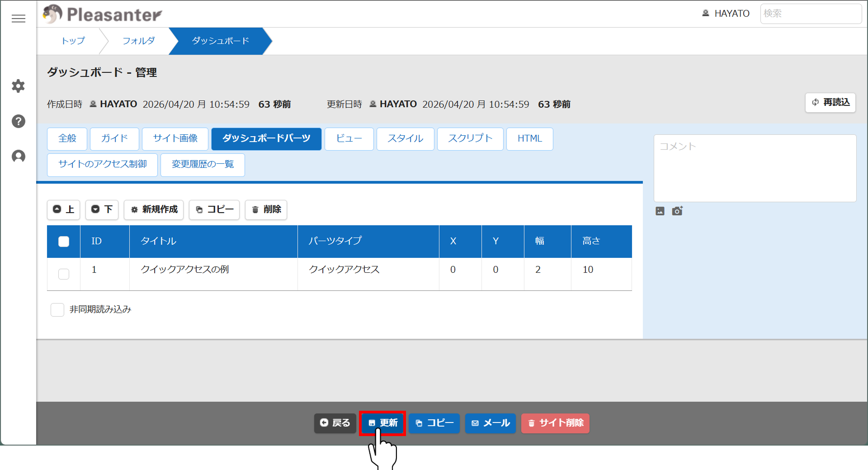Click the メール button
Viewport: 868px width, 470px height.
pos(491,423)
